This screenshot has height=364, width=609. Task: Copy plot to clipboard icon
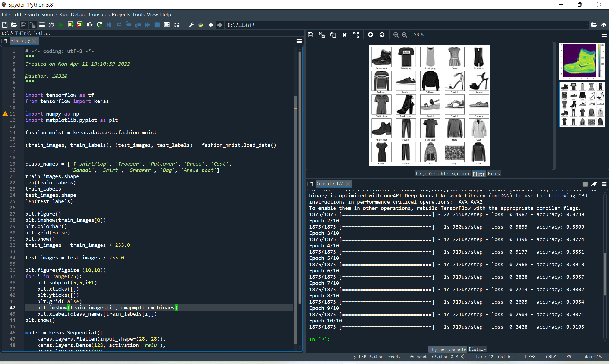pyautogui.click(x=333, y=35)
